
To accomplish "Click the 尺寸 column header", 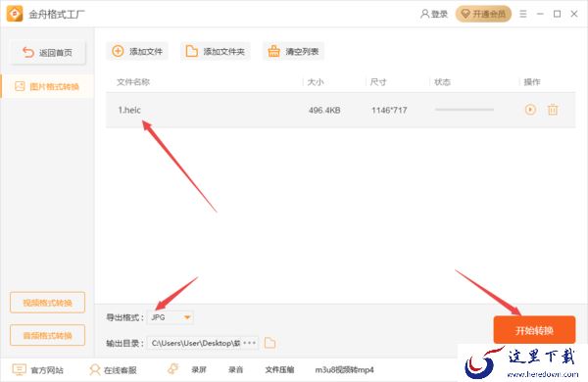I will (378, 81).
